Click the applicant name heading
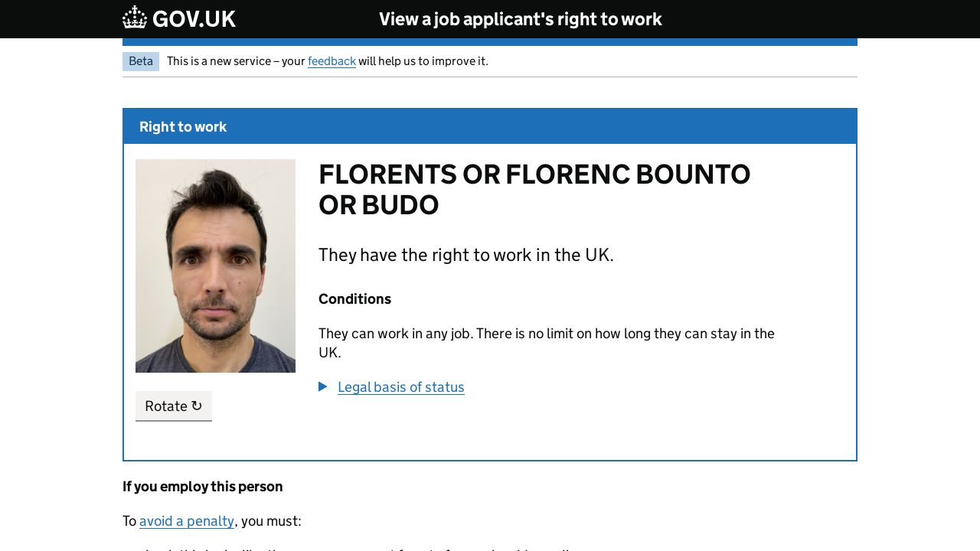 click(x=534, y=190)
